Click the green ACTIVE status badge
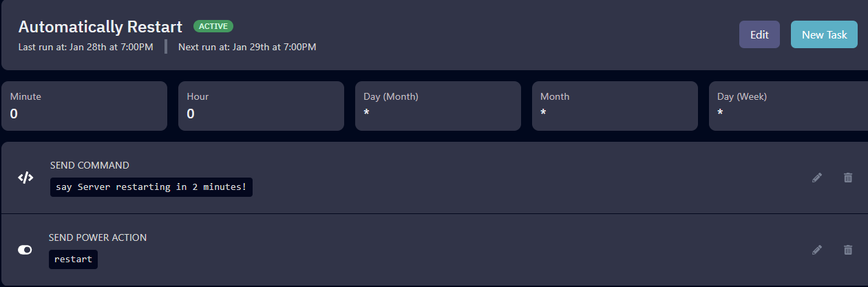868x287 pixels. tap(213, 27)
